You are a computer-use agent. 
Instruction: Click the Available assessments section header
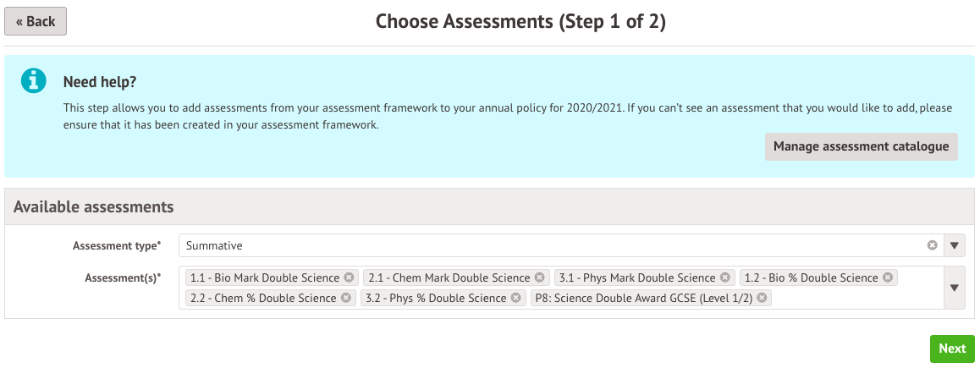(94, 207)
